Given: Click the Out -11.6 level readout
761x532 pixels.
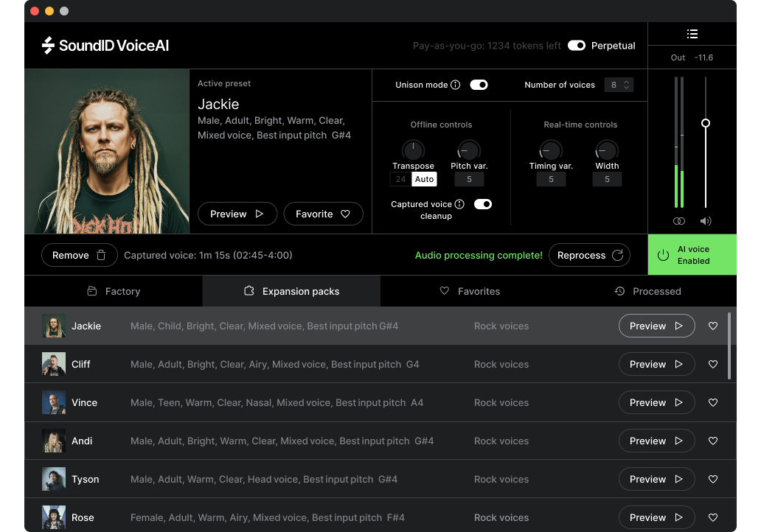Looking at the screenshot, I should [x=692, y=57].
